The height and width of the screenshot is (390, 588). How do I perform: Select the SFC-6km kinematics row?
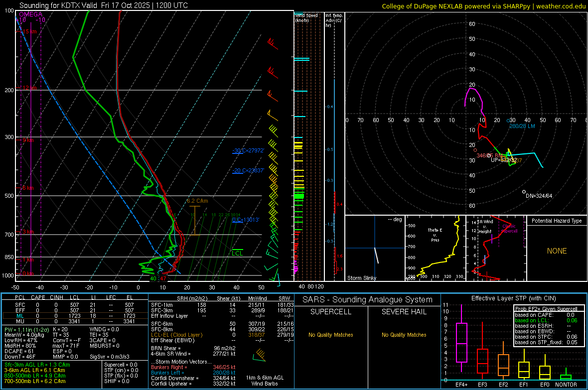(x=222, y=324)
